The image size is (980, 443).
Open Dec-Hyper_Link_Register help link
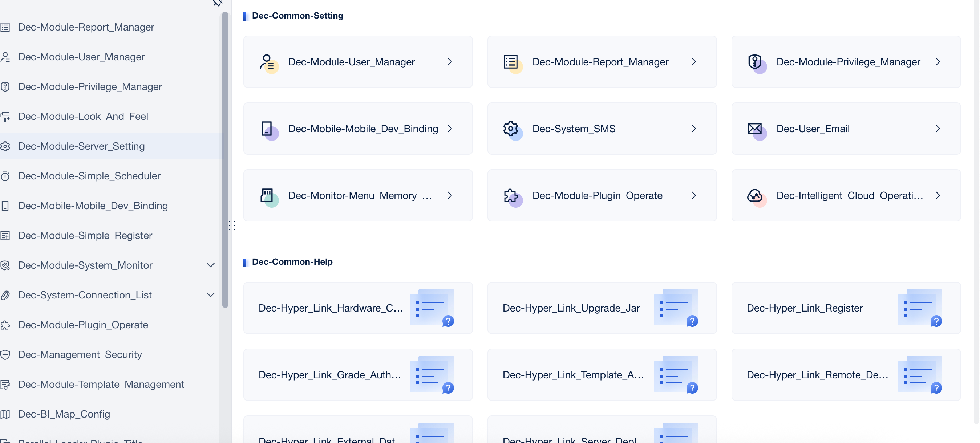point(846,308)
